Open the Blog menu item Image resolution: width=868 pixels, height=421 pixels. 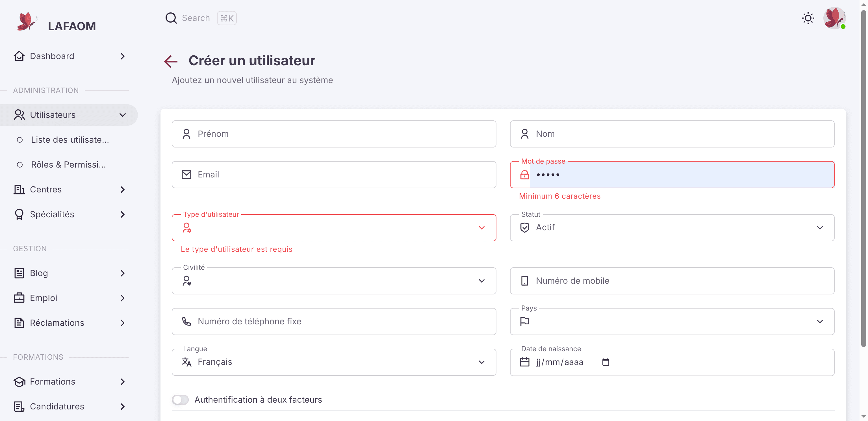(x=69, y=273)
